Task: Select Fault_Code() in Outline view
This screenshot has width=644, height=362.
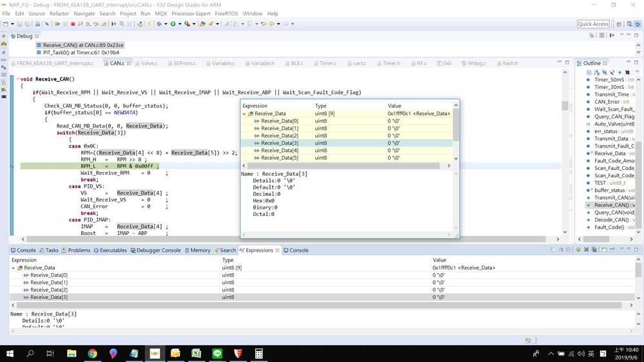Action: 610,227
